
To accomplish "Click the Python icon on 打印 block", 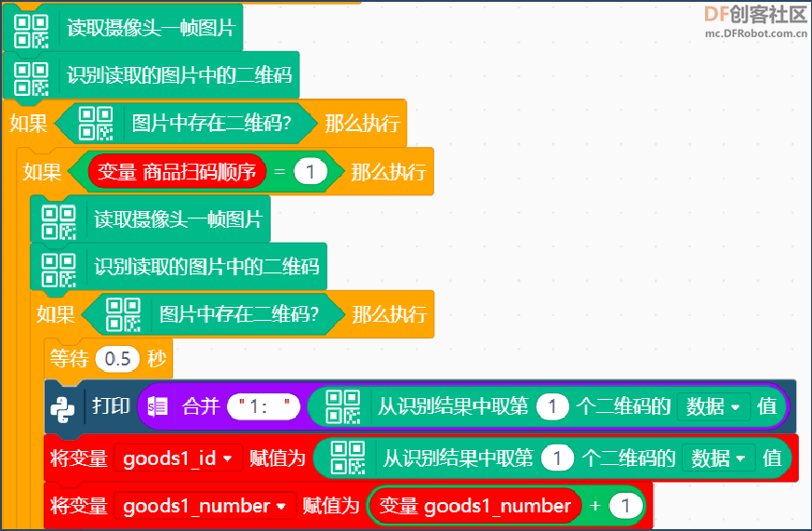I will (x=62, y=410).
